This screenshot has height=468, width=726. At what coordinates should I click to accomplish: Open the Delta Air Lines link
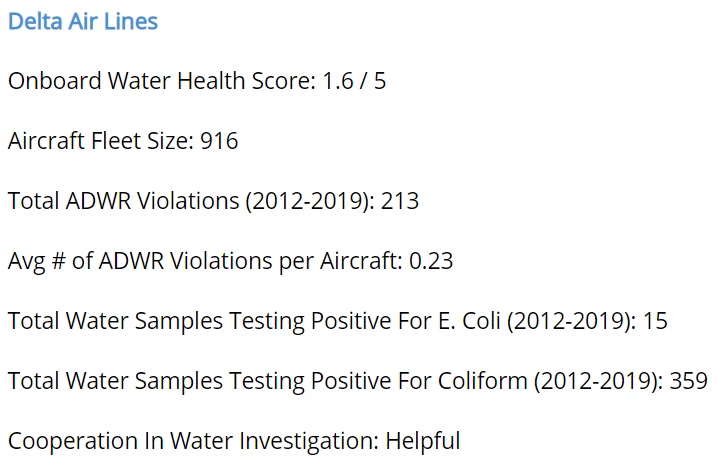pyautogui.click(x=83, y=21)
